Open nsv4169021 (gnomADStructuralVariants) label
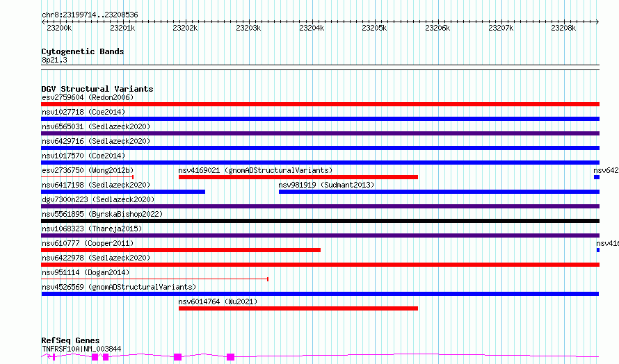The width and height of the screenshot is (619, 364). coord(255,170)
